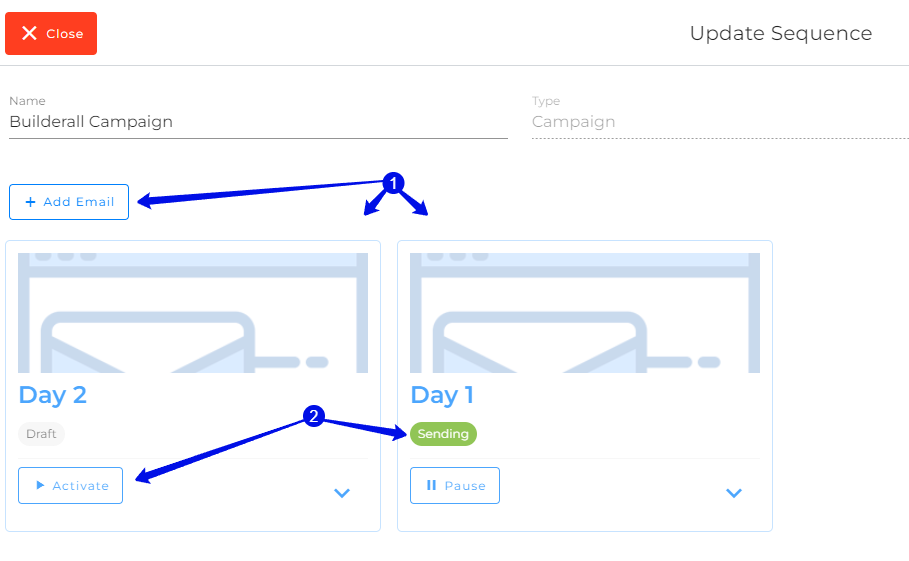Open the Day 1 email thumbnail
This screenshot has width=909, height=561.
[585, 313]
